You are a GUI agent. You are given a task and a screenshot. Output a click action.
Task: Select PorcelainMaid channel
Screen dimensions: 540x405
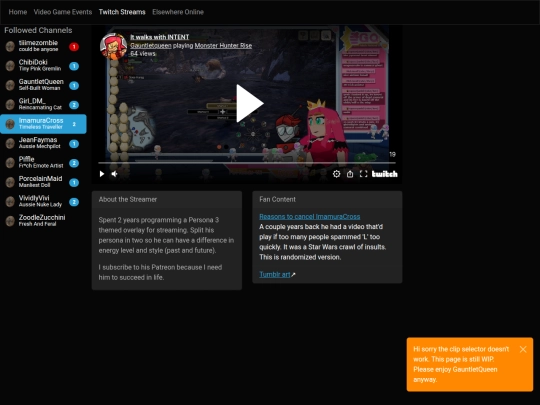click(x=43, y=182)
